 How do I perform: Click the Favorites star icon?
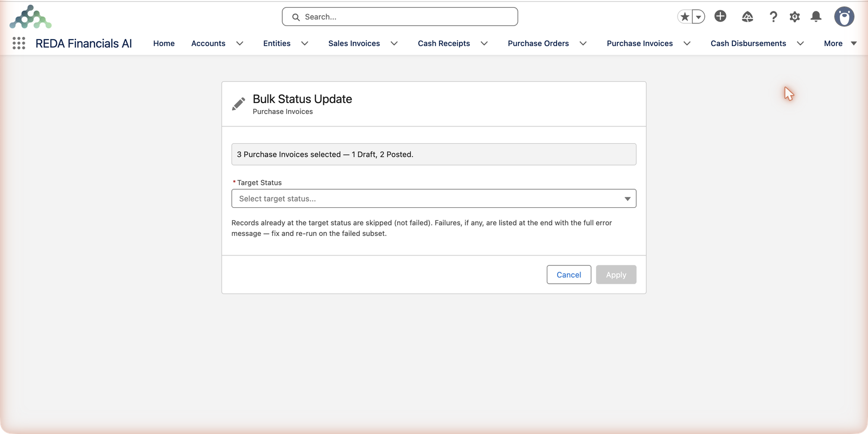[x=685, y=17]
